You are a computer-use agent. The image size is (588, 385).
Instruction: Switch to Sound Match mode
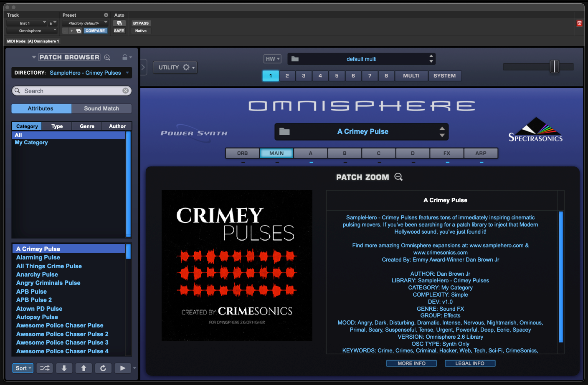101,108
